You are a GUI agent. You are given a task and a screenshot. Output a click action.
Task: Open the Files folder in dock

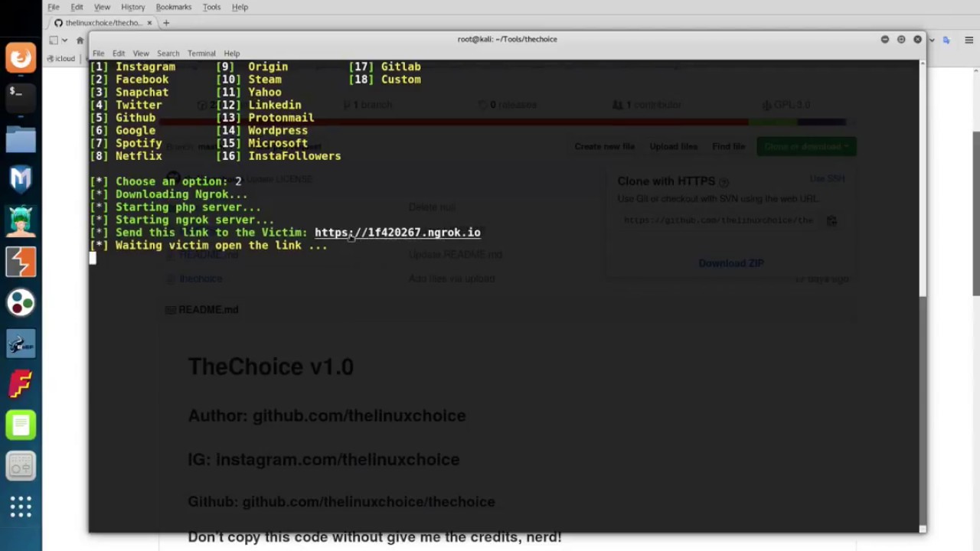point(21,139)
